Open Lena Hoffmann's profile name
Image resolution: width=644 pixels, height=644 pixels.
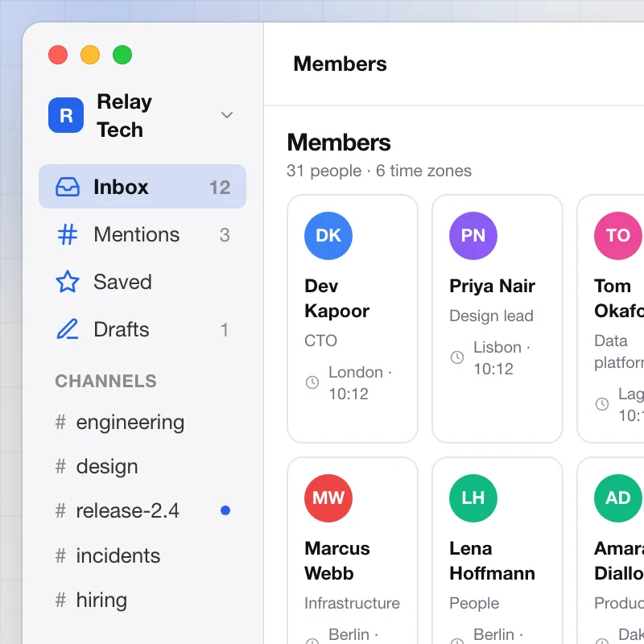pyautogui.click(x=492, y=561)
